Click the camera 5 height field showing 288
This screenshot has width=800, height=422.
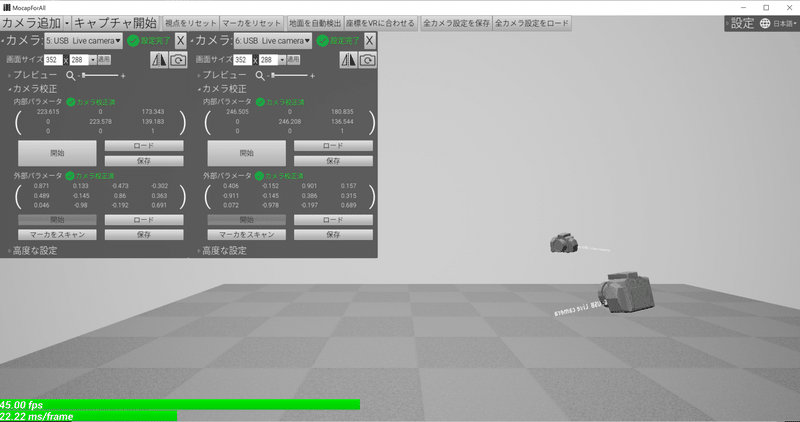80,60
